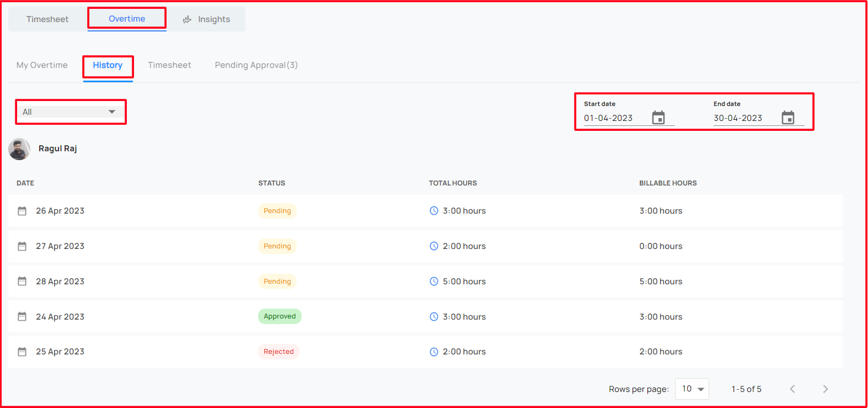Click clock icon in 27 Apr row

434,246
